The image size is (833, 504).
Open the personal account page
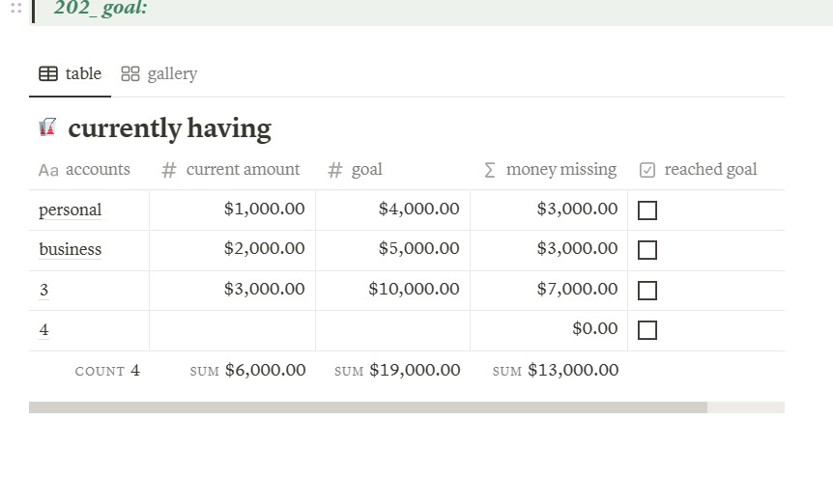click(x=70, y=210)
